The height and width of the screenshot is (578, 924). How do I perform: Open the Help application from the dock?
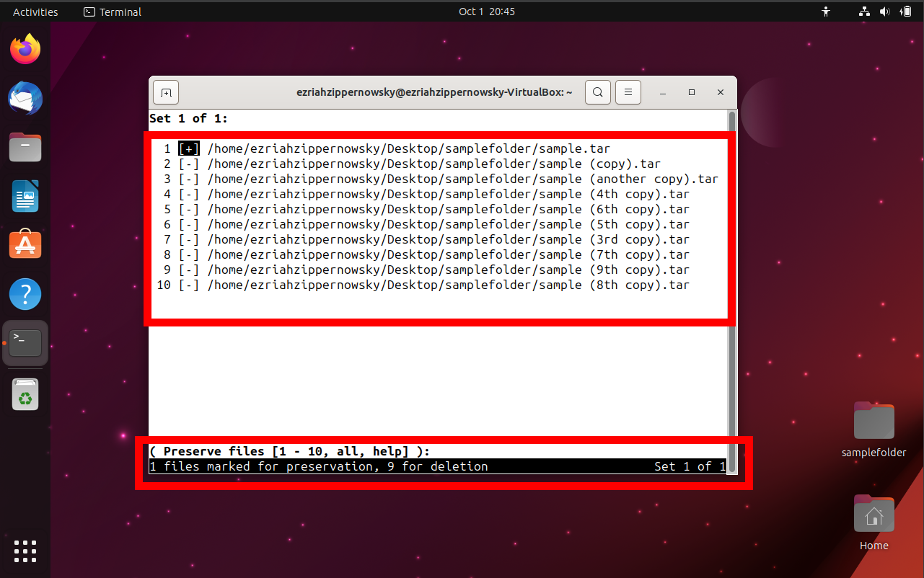[25, 293]
